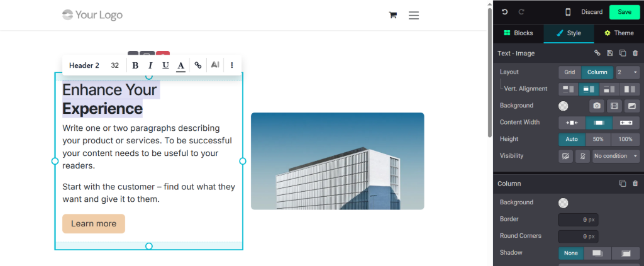Toggle mobile preview phone icon

[568, 12]
